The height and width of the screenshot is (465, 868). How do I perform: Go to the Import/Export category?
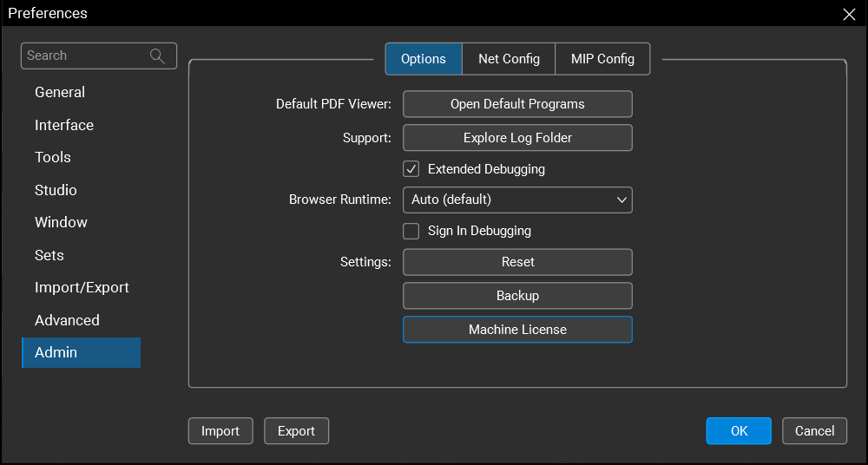pos(82,287)
